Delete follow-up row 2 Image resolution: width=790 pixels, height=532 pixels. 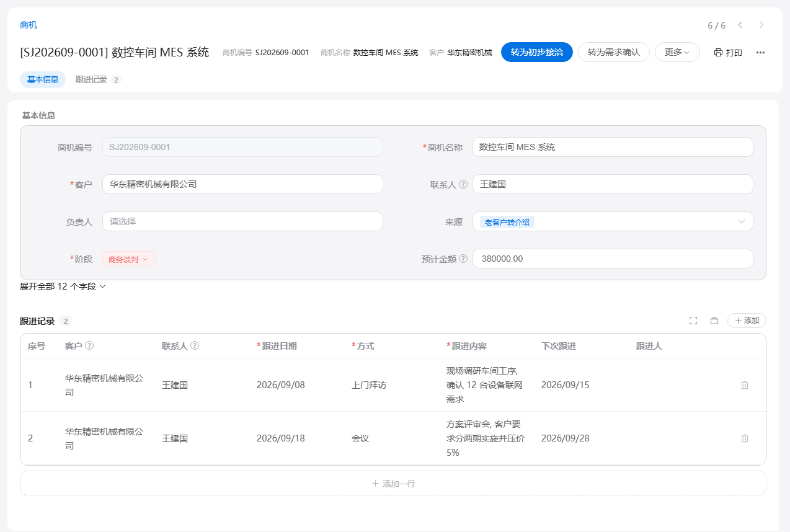pos(745,438)
